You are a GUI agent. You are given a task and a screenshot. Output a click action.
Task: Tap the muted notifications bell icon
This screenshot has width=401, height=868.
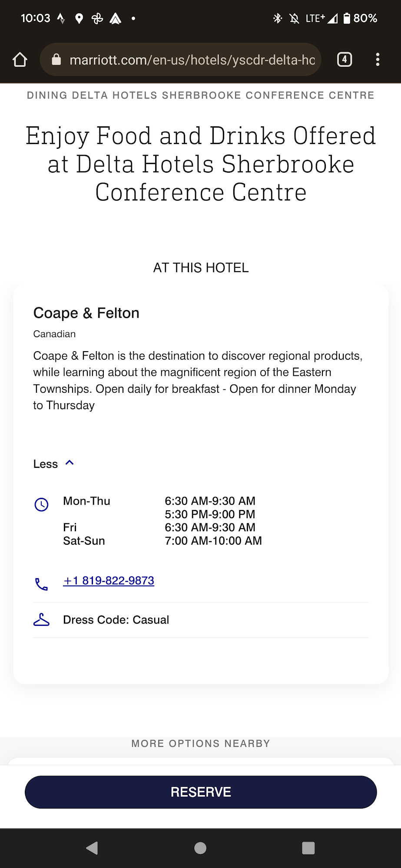point(294,18)
